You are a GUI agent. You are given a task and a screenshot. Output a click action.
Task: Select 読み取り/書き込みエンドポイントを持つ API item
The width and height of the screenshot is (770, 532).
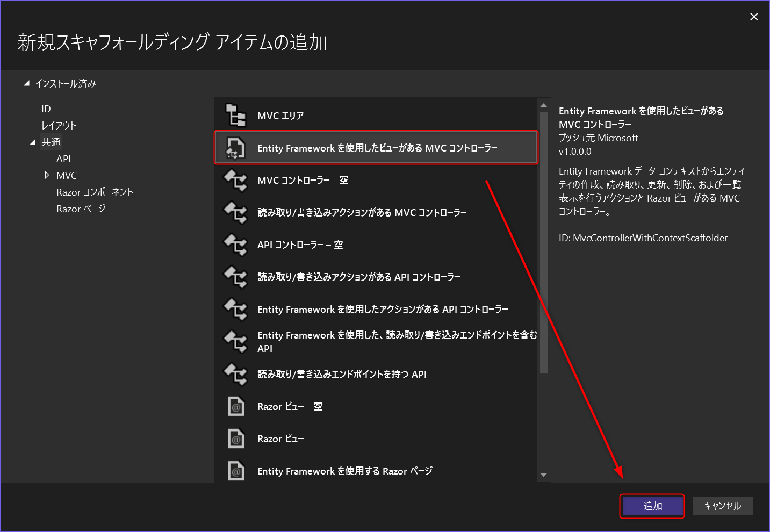341,374
